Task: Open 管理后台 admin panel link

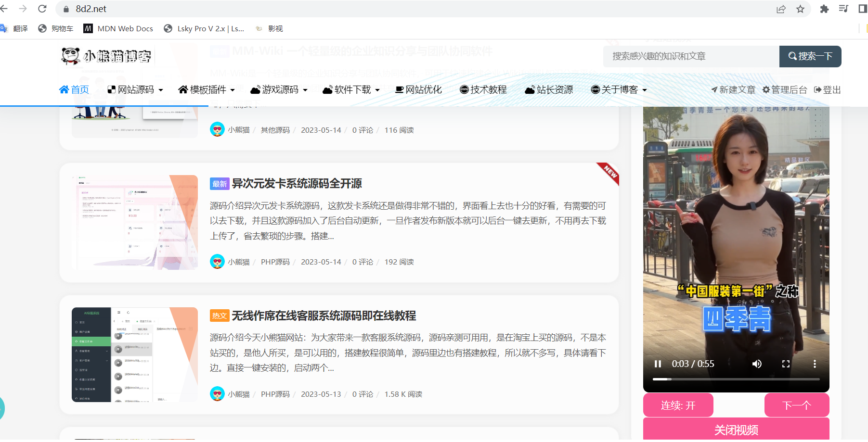Action: pos(784,89)
